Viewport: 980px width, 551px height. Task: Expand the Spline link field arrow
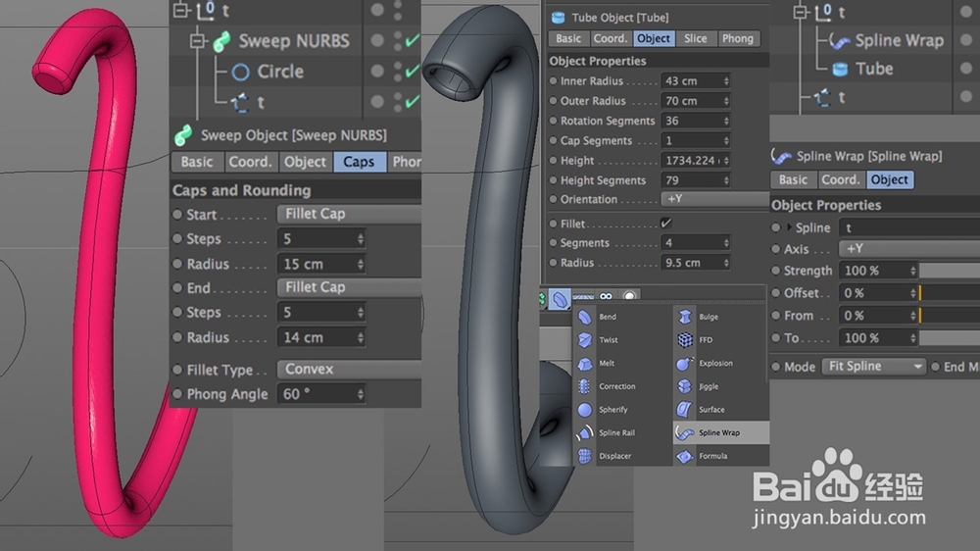(789, 227)
